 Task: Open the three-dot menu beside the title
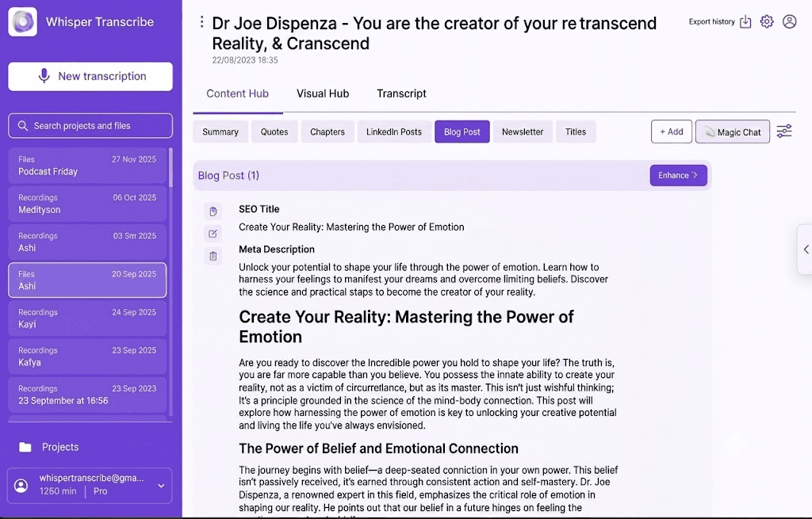201,21
